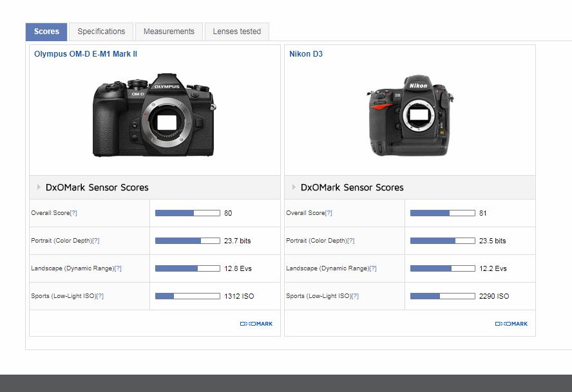The width and height of the screenshot is (572, 392).
Task: Open Olympus Overall Score help [?] link
Action: click(73, 213)
